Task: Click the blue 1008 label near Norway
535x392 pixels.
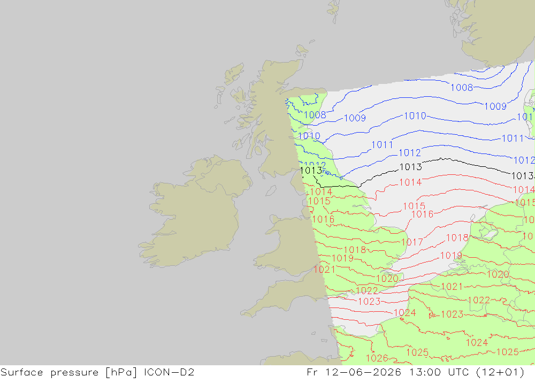Action: 462,88
